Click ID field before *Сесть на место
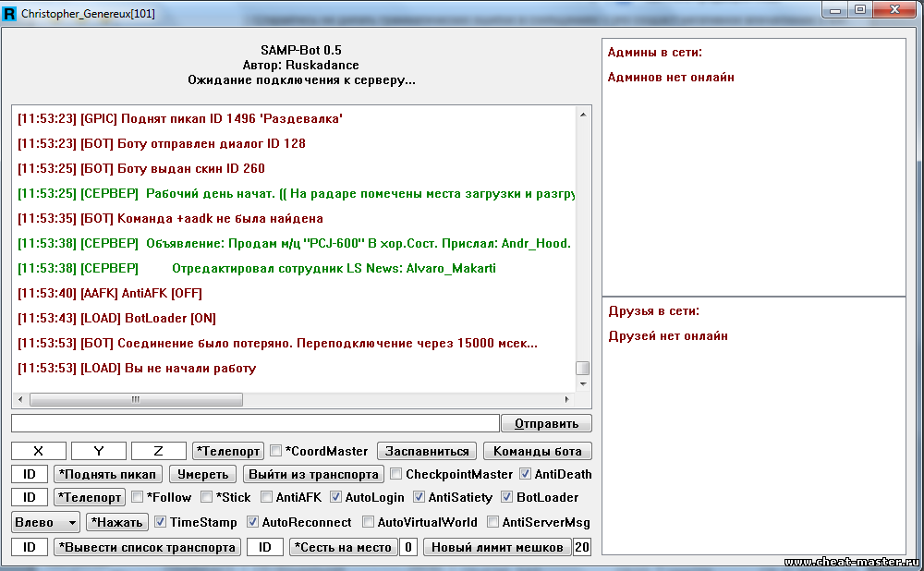The image size is (924, 571). [265, 547]
